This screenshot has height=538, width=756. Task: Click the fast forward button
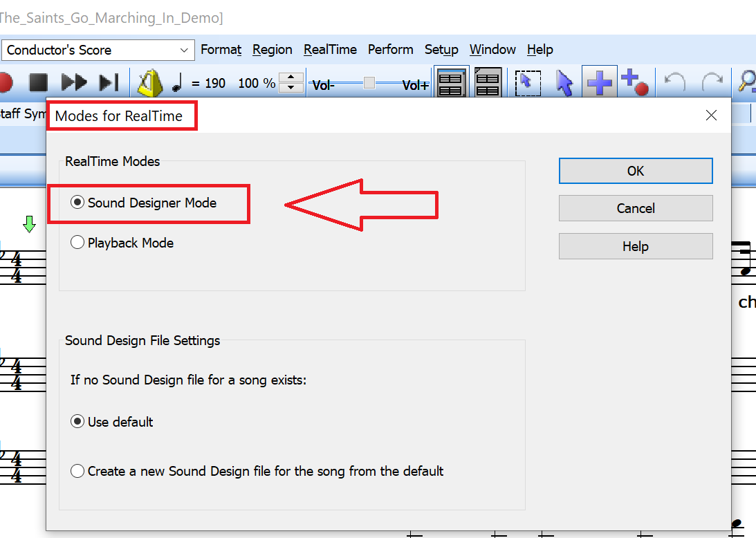73,83
